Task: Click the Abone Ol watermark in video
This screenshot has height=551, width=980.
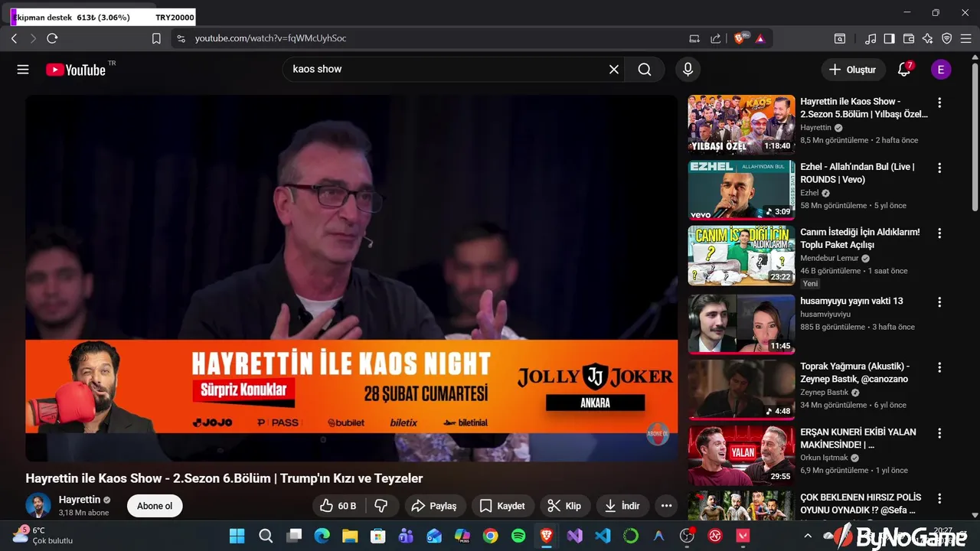Action: (658, 434)
